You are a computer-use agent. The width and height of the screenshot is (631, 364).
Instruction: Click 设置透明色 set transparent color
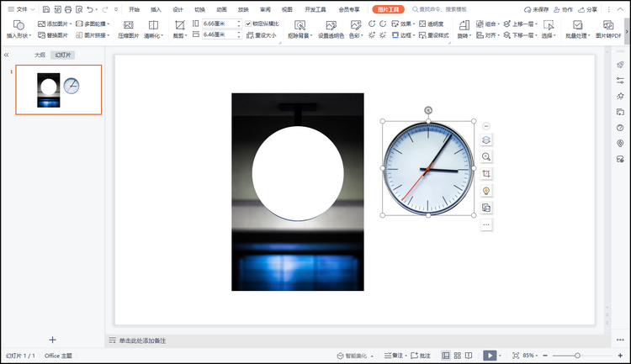click(331, 29)
